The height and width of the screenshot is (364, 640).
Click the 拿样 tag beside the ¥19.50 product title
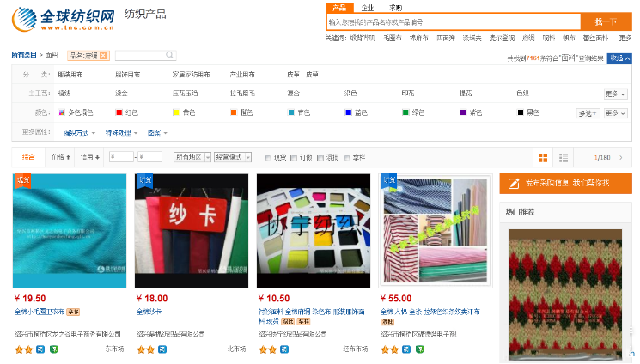pyautogui.click(x=73, y=312)
